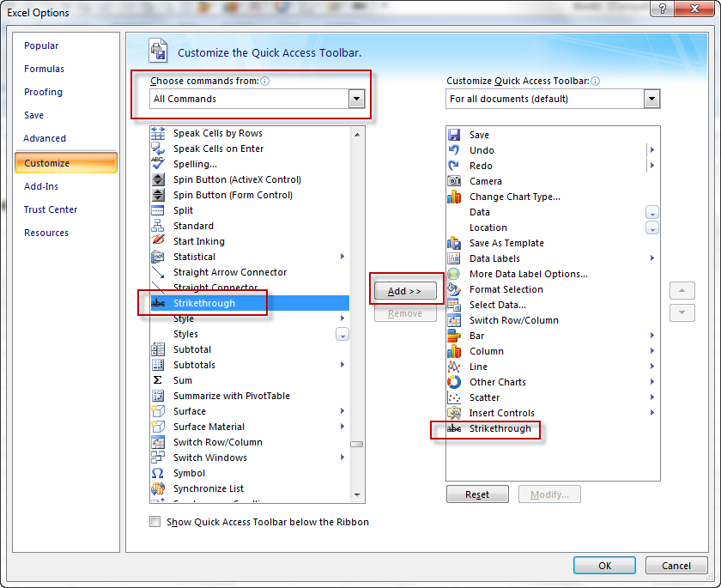Expand the Subtotals submenu arrow
The height and width of the screenshot is (588, 721).
[342, 365]
